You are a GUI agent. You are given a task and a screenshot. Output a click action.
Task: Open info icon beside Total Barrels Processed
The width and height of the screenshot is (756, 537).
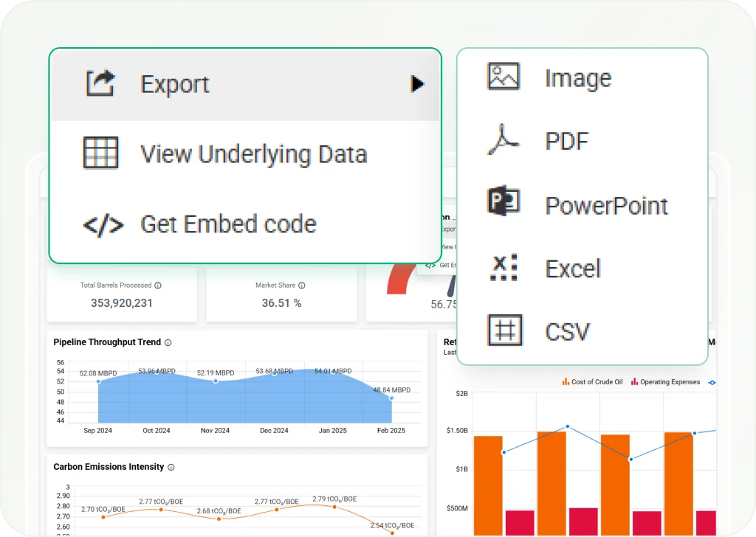pyautogui.click(x=158, y=285)
